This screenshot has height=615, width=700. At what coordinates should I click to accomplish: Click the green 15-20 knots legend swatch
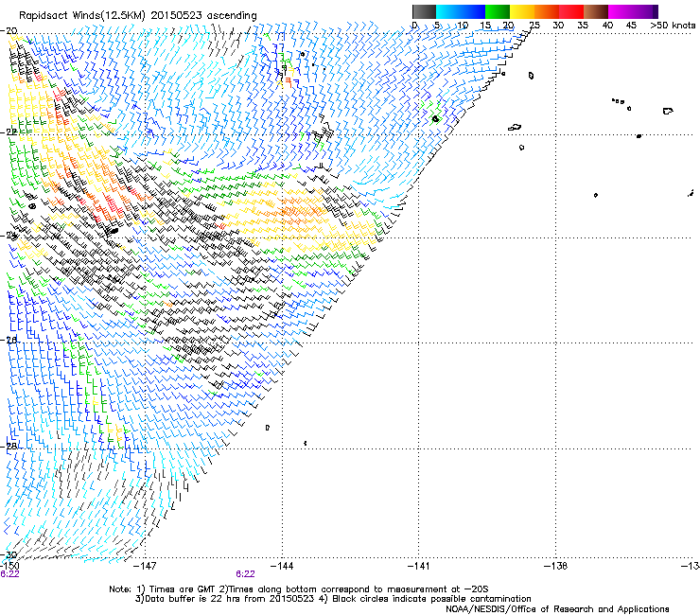[498, 11]
